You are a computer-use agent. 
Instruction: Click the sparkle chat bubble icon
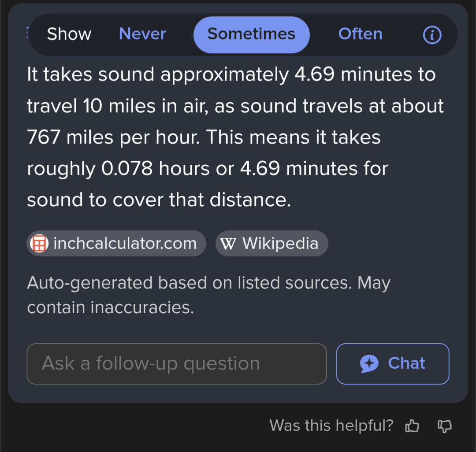[369, 363]
